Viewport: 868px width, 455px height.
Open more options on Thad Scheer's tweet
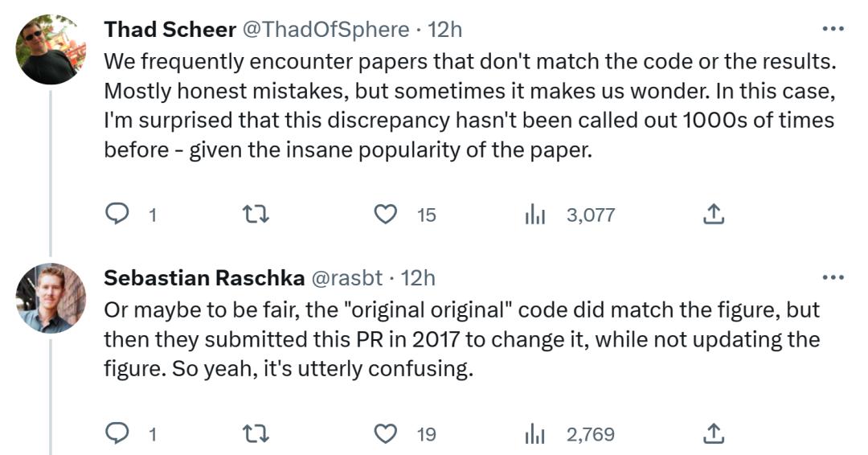click(833, 29)
